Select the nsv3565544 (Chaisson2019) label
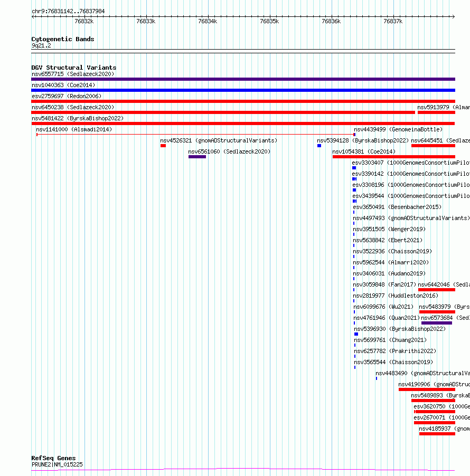The width and height of the screenshot is (470, 476). click(x=393, y=362)
